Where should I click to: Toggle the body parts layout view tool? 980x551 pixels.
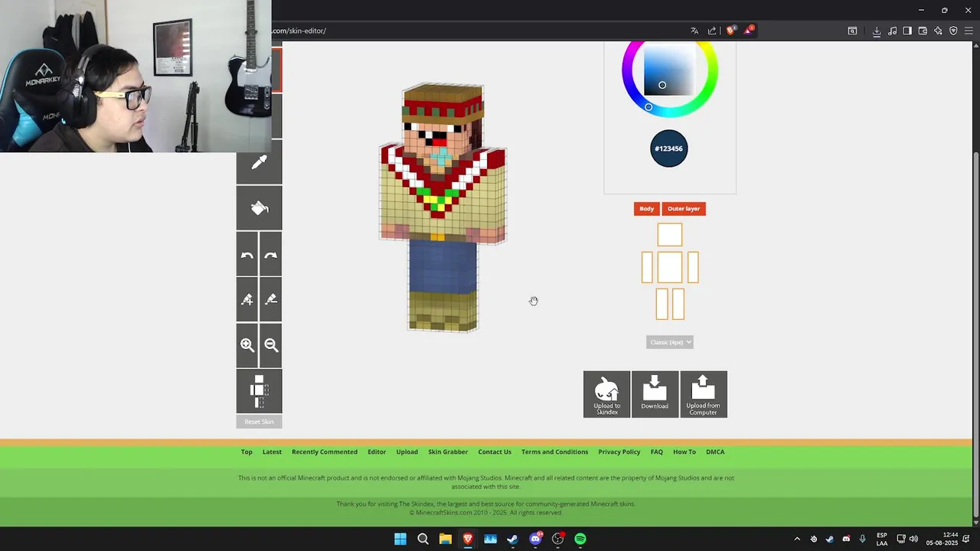(x=259, y=391)
